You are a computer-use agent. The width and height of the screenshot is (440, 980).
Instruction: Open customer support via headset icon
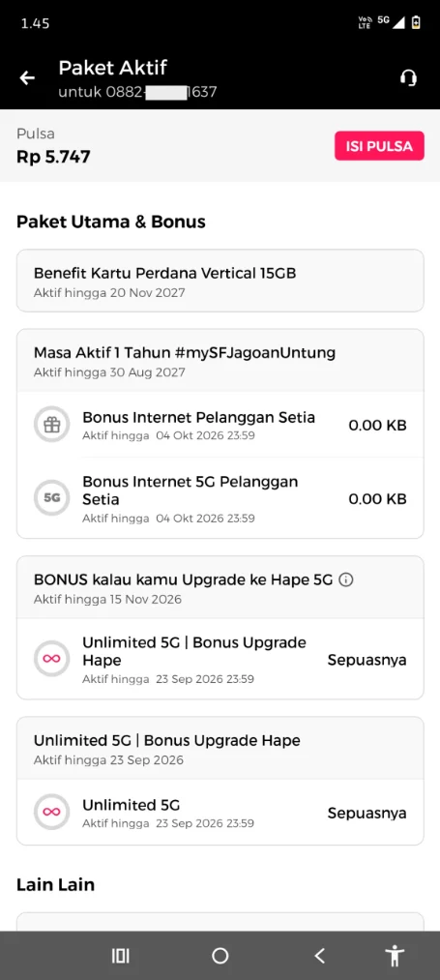click(x=408, y=78)
